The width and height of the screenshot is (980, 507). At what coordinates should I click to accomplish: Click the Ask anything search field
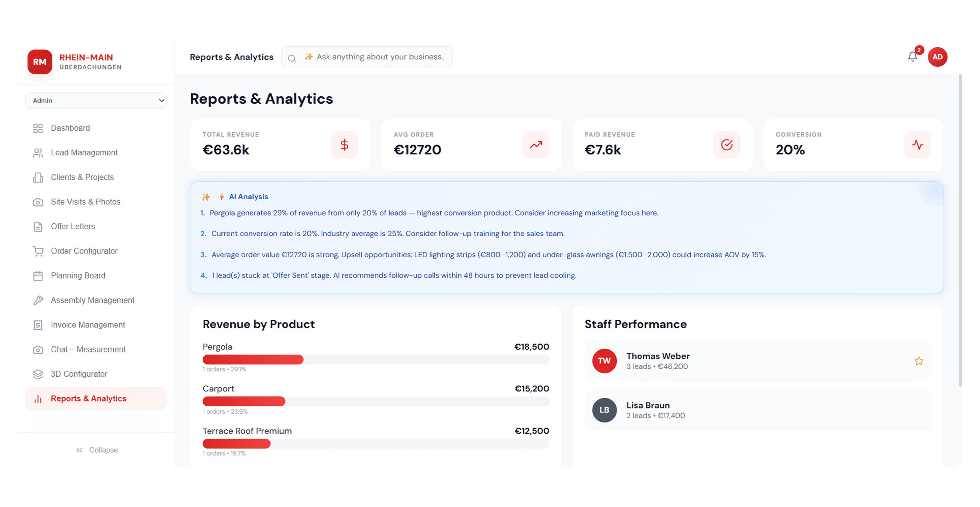click(367, 57)
